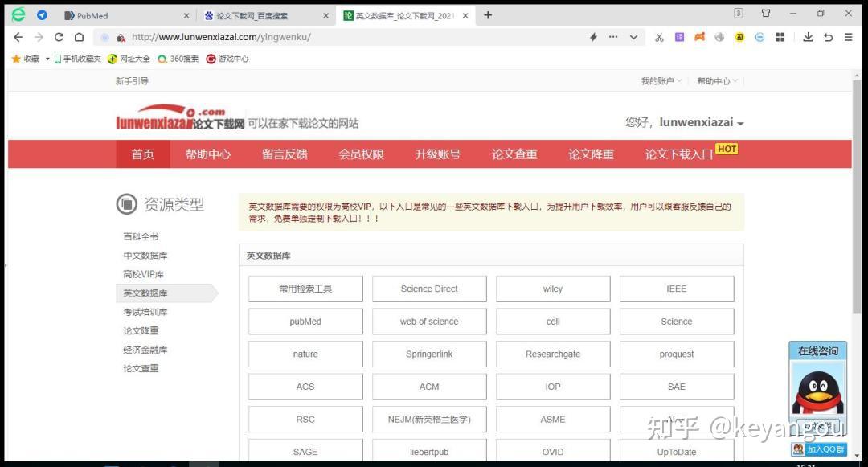
Task: Open the yellow translate extension icon
Action: 740,37
